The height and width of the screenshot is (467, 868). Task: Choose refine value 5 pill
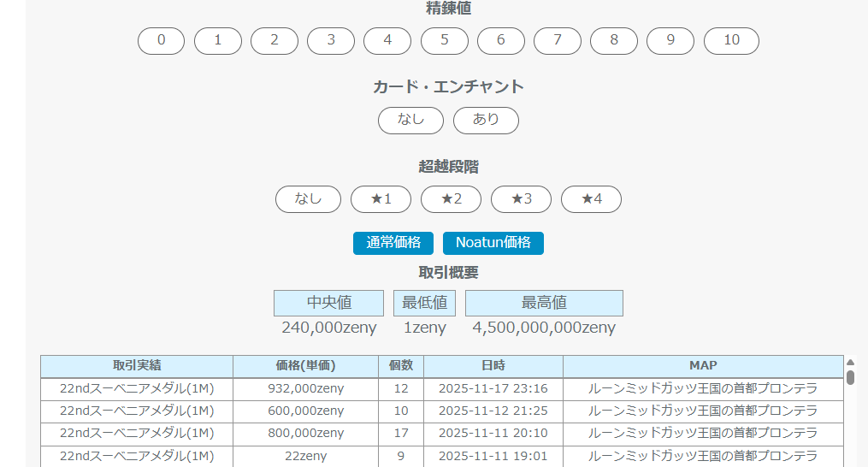[444, 41]
